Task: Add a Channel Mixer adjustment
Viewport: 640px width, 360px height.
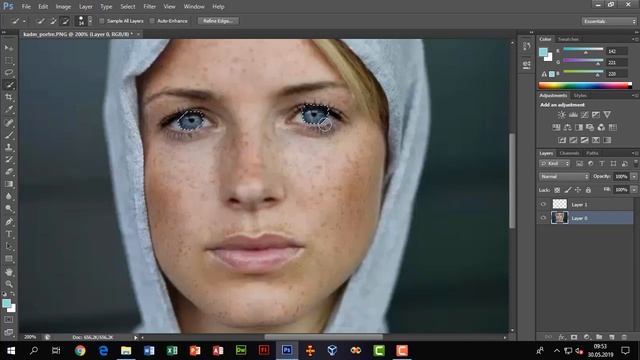Action: click(601, 127)
